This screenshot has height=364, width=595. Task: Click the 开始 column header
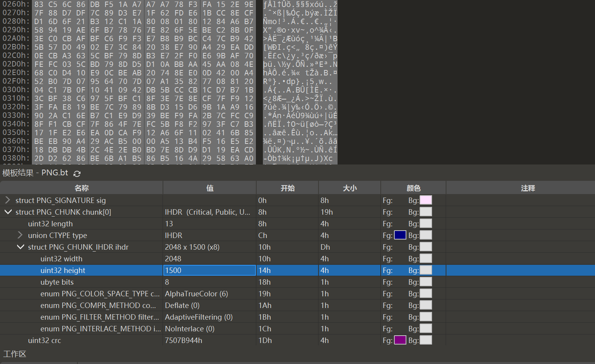pyautogui.click(x=287, y=188)
